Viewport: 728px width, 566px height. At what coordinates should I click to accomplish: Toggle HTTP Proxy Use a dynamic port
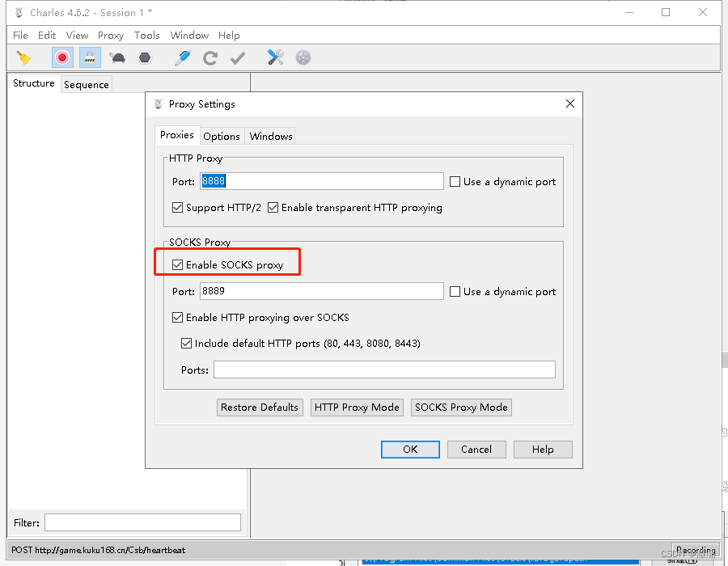tap(503, 182)
